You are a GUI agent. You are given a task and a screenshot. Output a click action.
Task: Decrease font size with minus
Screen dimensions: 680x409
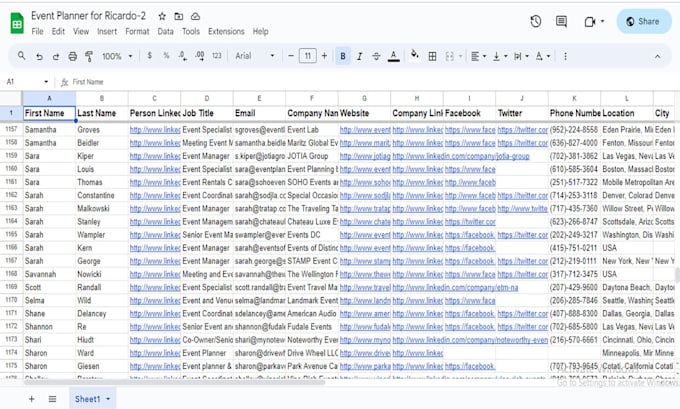(x=291, y=56)
